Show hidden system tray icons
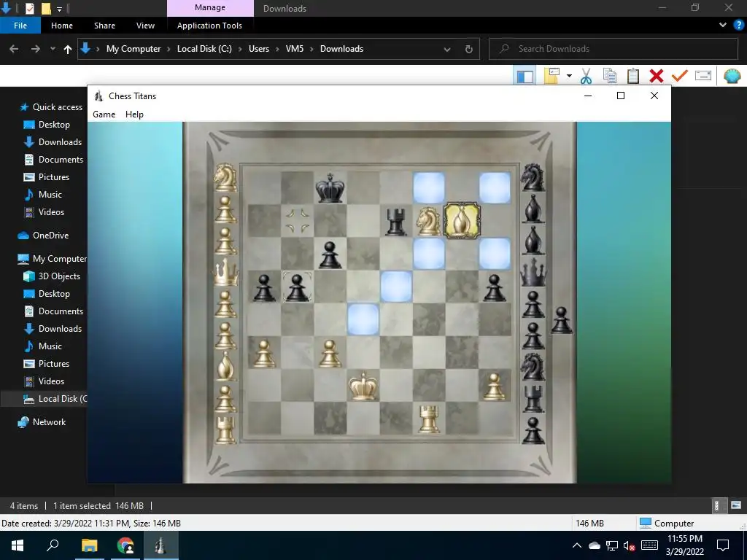 point(577,545)
